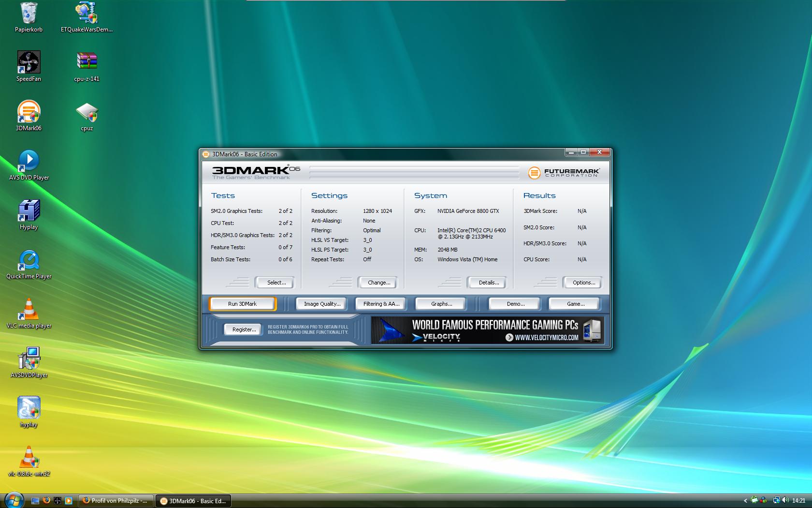Image resolution: width=812 pixels, height=508 pixels.
Task: Click the Register button
Action: [x=244, y=329]
